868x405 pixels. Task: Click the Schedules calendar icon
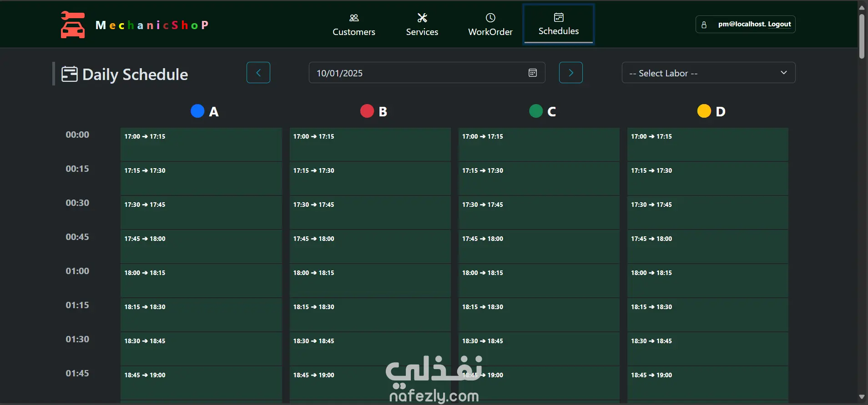point(559,17)
